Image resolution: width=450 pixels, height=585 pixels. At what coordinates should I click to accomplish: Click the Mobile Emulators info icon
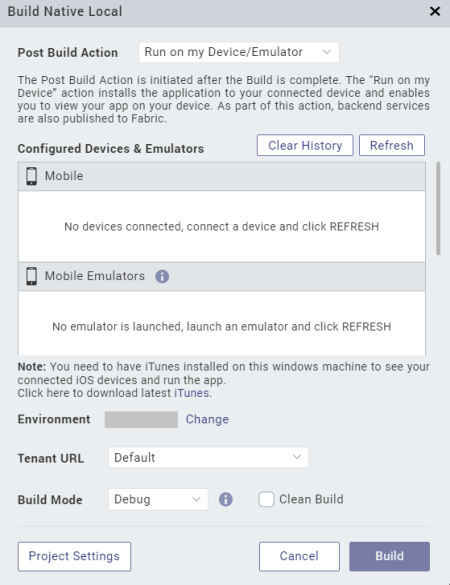[x=162, y=276]
